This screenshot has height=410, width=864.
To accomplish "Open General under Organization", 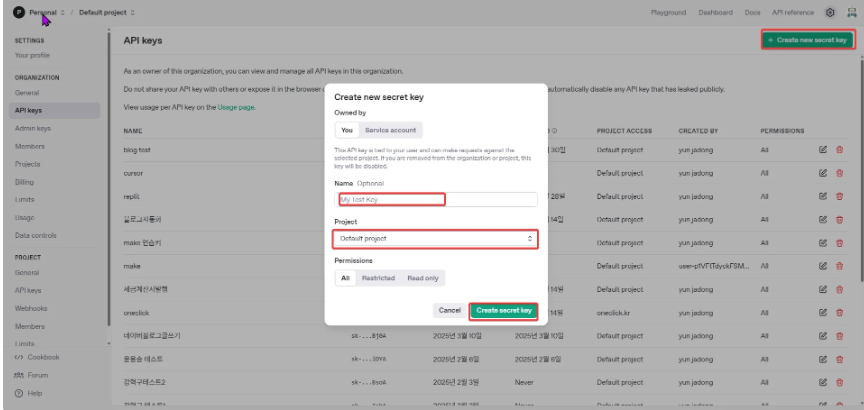I will pyautogui.click(x=27, y=93).
